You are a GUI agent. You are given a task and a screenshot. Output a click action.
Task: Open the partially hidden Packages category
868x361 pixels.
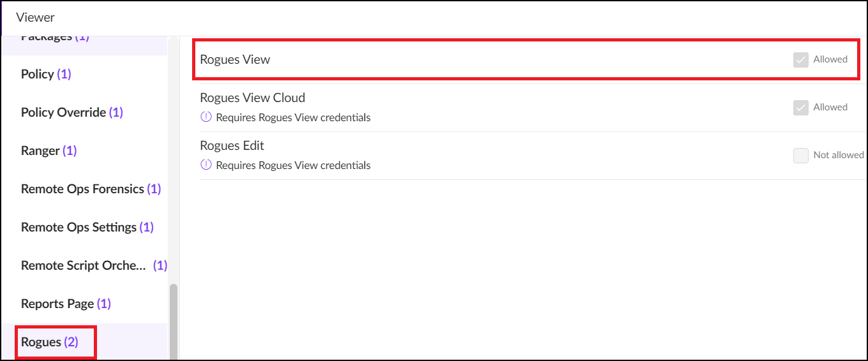tap(55, 38)
